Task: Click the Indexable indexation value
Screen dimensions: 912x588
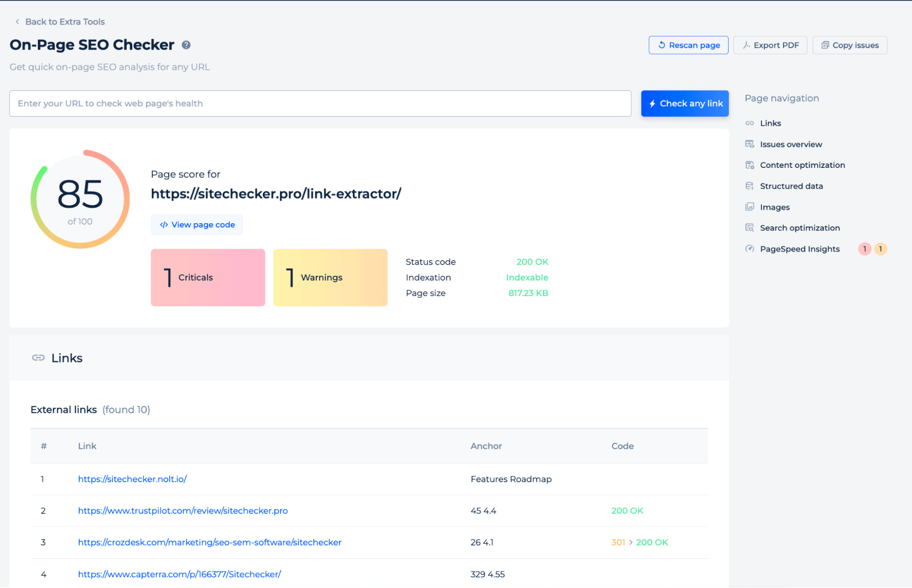Action: (527, 277)
